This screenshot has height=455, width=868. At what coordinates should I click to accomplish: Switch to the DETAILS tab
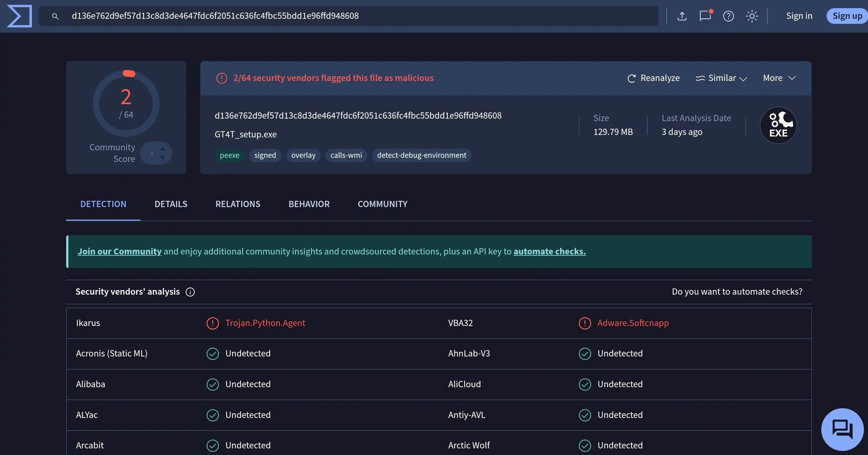(x=171, y=204)
